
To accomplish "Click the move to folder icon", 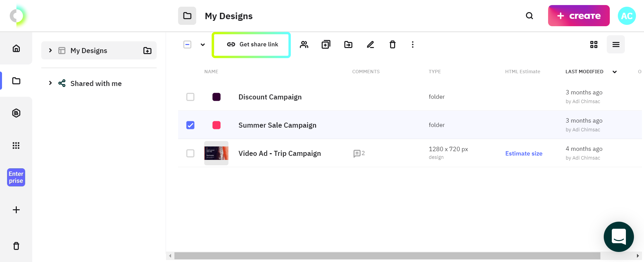I will [x=348, y=44].
